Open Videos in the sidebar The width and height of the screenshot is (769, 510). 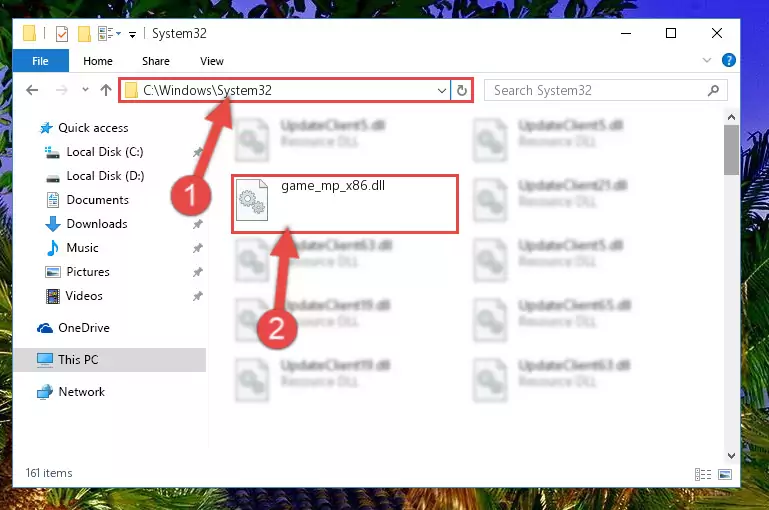pyautogui.click(x=84, y=296)
